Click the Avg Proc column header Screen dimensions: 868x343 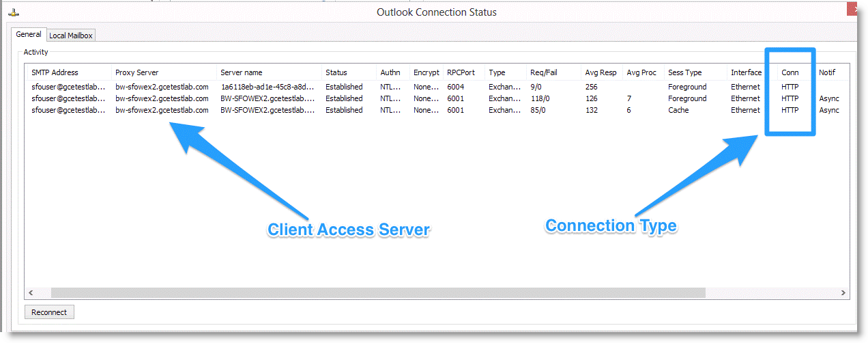(643, 72)
